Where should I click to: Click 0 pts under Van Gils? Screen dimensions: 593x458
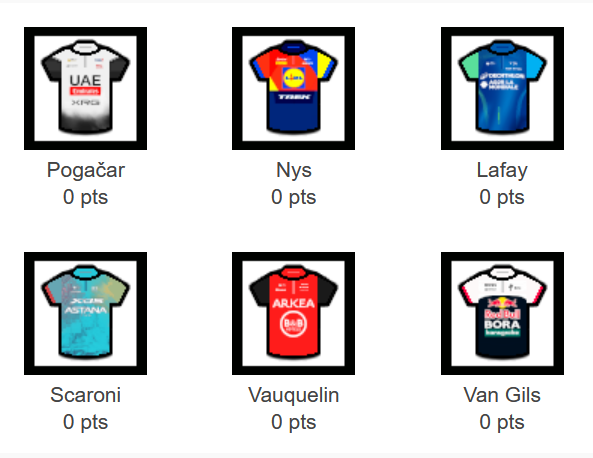pyautogui.click(x=502, y=422)
